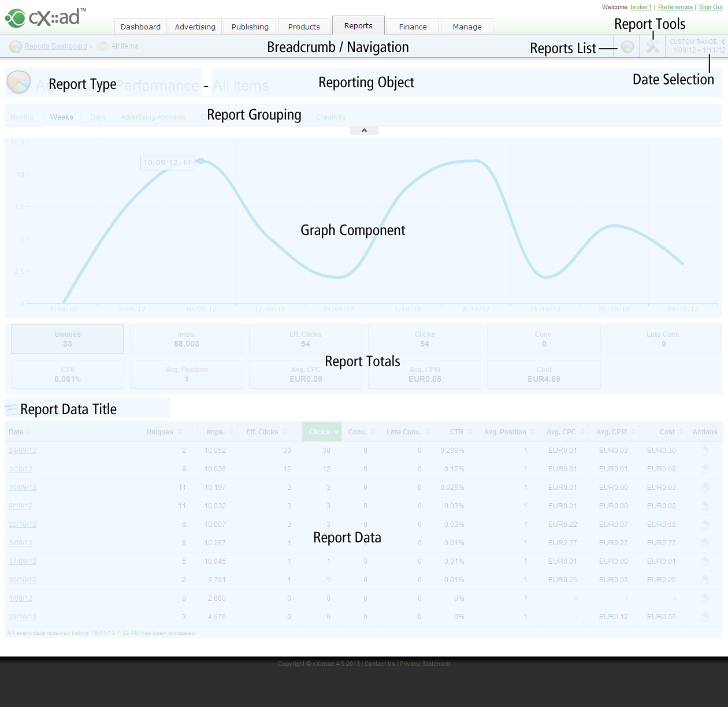Click the info icon beside Uniques column

[x=190, y=432]
